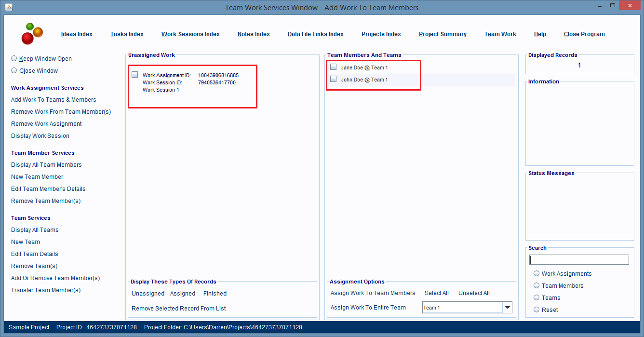This screenshot has height=337, width=644.
Task: Open Project Summary menu
Action: [x=443, y=34]
